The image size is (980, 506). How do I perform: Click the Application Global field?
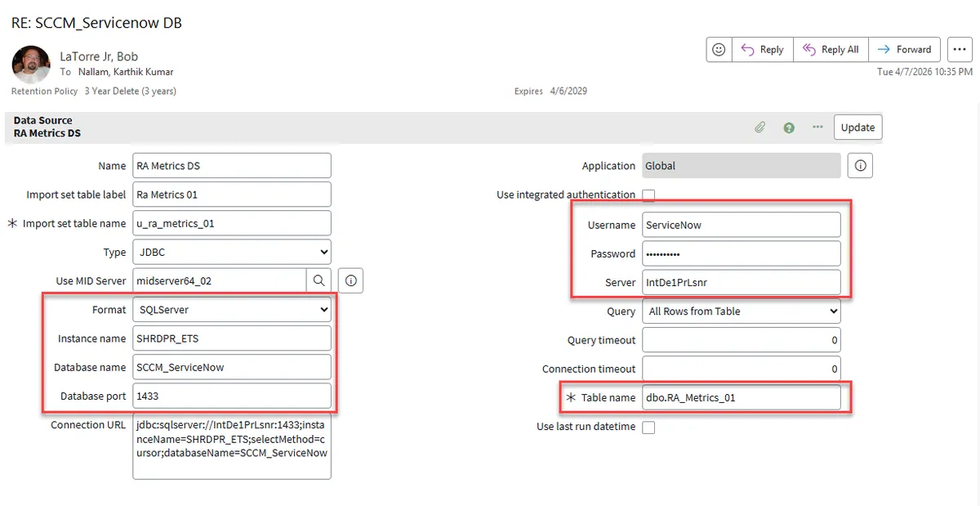coord(741,165)
